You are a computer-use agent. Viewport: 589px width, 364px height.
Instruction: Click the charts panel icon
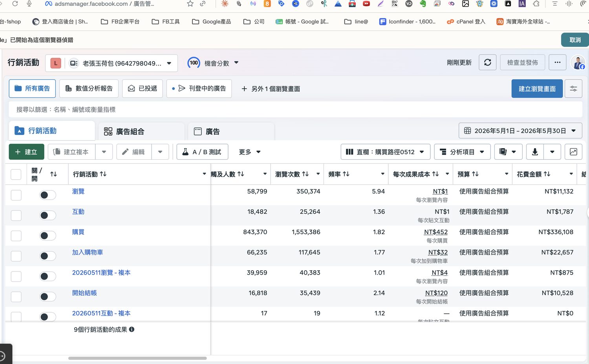pyautogui.click(x=573, y=152)
